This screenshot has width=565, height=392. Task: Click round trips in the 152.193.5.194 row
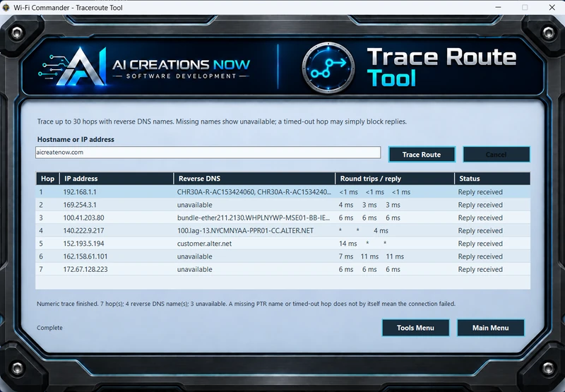(363, 244)
